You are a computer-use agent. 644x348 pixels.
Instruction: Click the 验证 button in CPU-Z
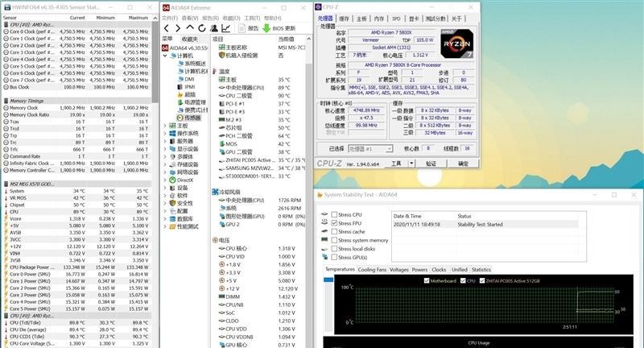pyautogui.click(x=431, y=164)
